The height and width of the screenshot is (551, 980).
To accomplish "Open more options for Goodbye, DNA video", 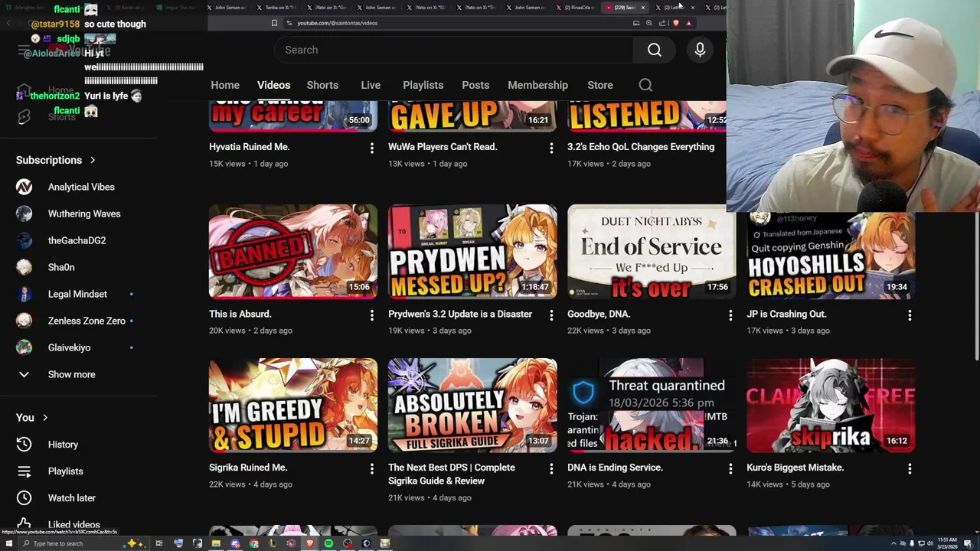I will [x=730, y=315].
